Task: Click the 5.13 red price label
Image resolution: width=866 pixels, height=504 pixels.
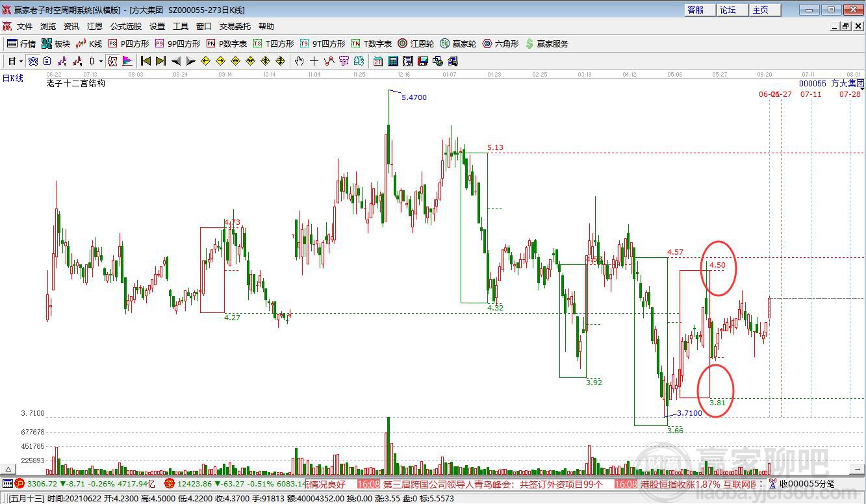Action: click(495, 147)
